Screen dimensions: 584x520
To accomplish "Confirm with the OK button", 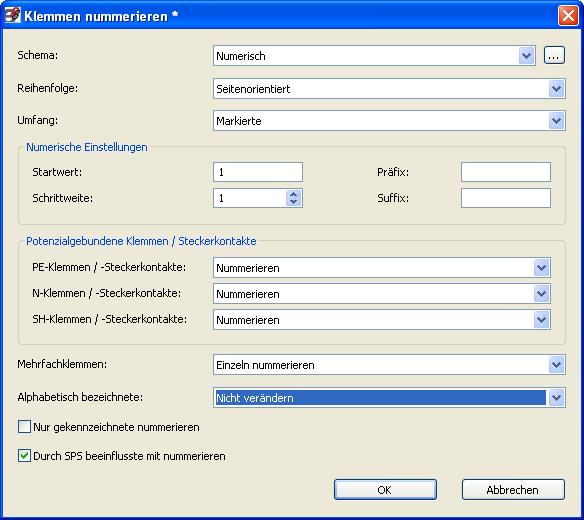I will point(385,489).
